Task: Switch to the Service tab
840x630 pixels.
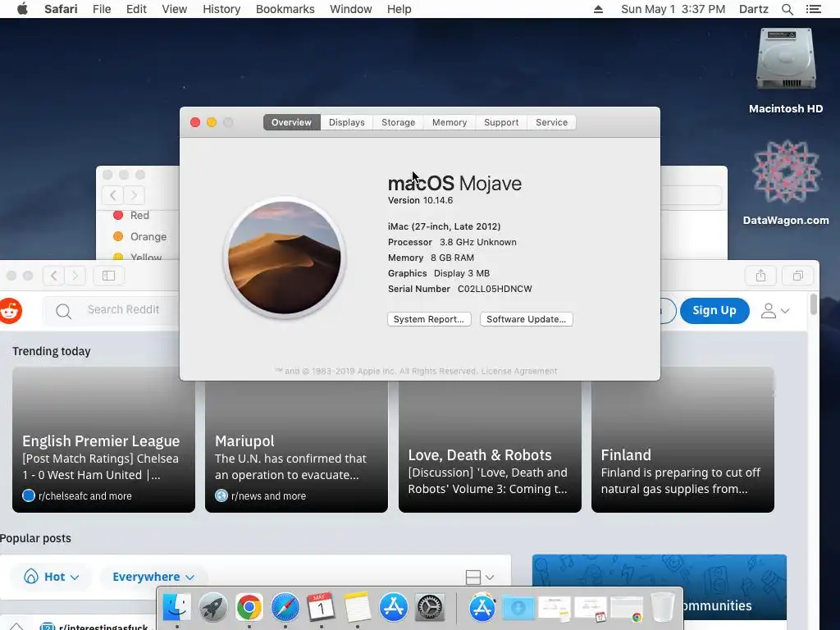Action: pos(552,122)
